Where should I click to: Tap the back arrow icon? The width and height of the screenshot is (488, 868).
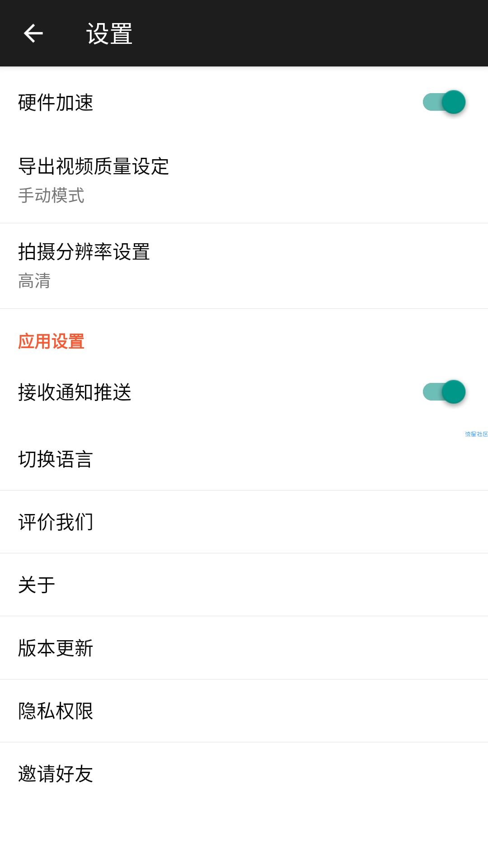pyautogui.click(x=33, y=33)
